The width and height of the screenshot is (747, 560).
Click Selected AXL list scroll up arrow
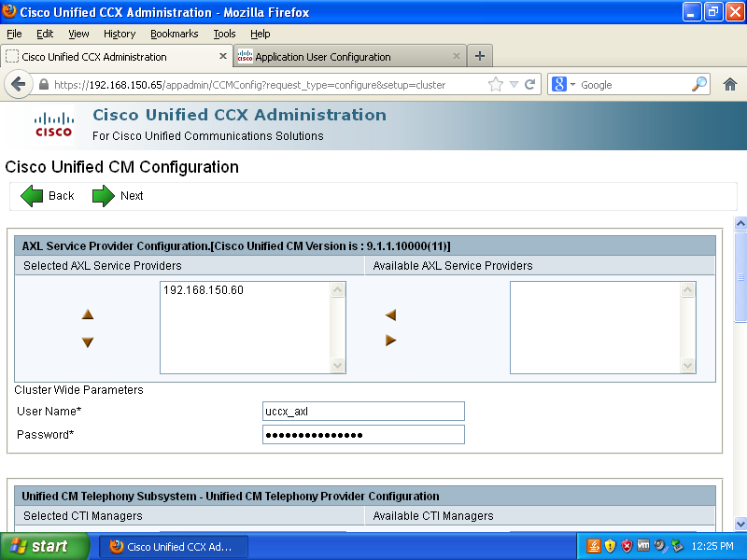(x=338, y=289)
